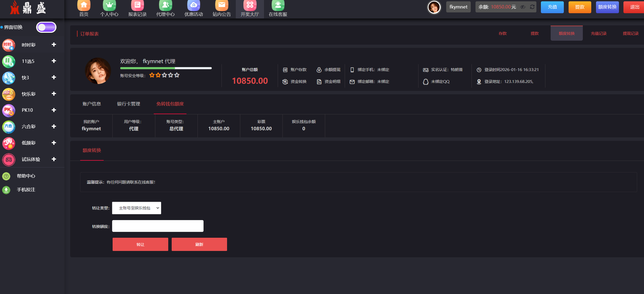644x294 pixels.
Task: Open 在线客服 customer service icon
Action: tap(278, 5)
